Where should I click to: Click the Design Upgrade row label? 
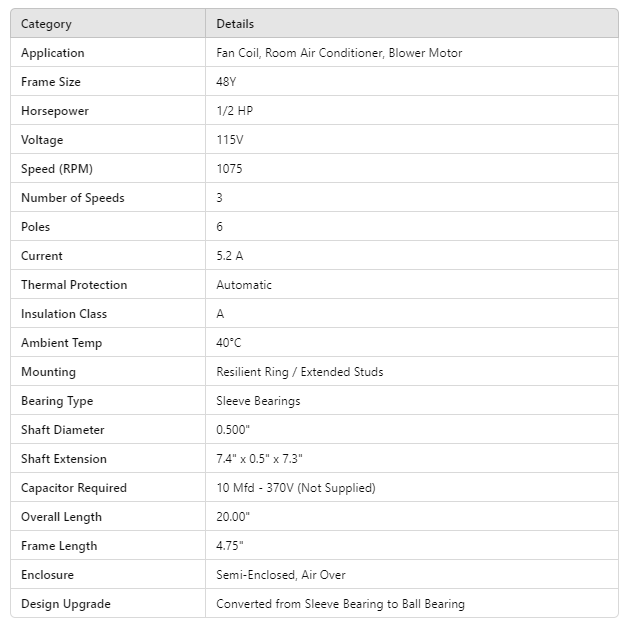(x=66, y=604)
